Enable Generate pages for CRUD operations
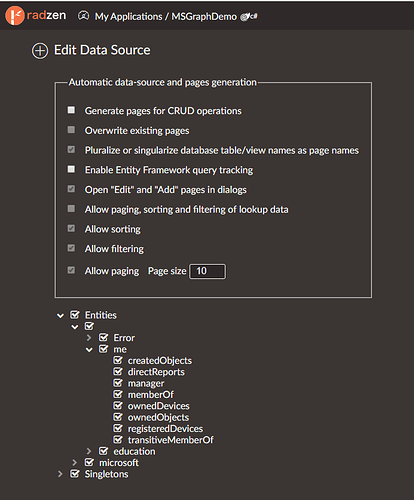Viewport: 414px width, 500px height. tap(71, 110)
